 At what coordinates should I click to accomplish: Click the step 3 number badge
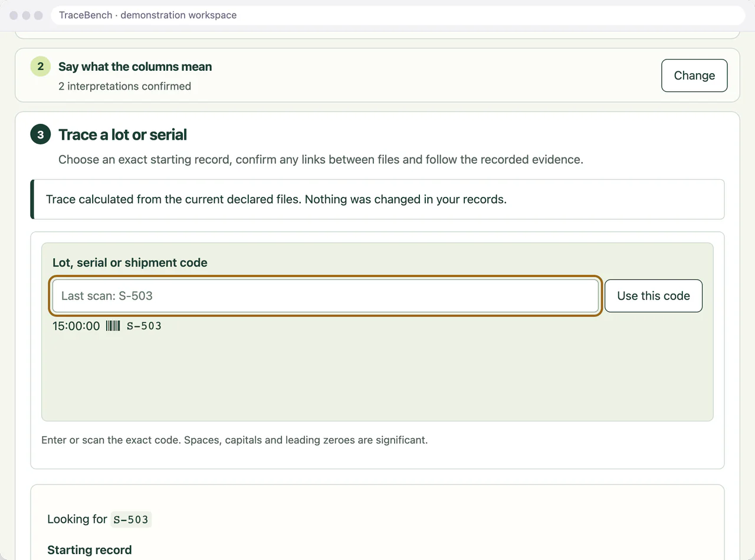(x=40, y=135)
